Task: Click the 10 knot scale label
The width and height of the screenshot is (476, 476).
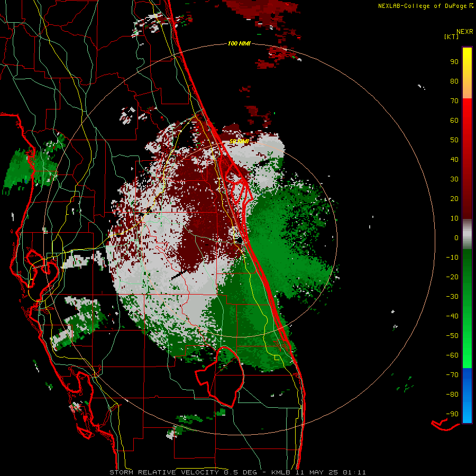Action: point(454,218)
